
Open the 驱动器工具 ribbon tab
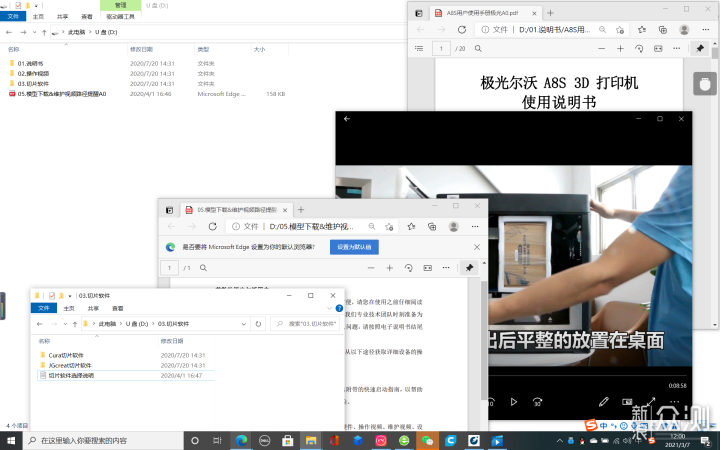120,17
